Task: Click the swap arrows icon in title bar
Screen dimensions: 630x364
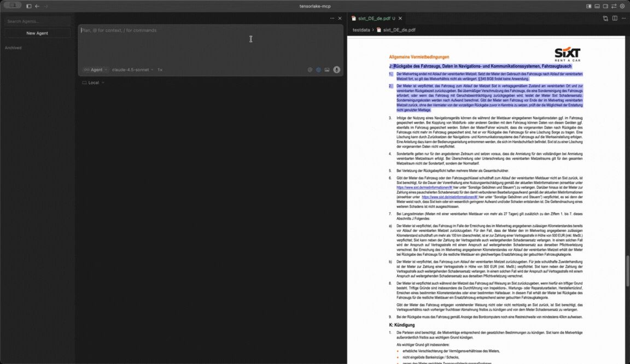Action: point(614,6)
